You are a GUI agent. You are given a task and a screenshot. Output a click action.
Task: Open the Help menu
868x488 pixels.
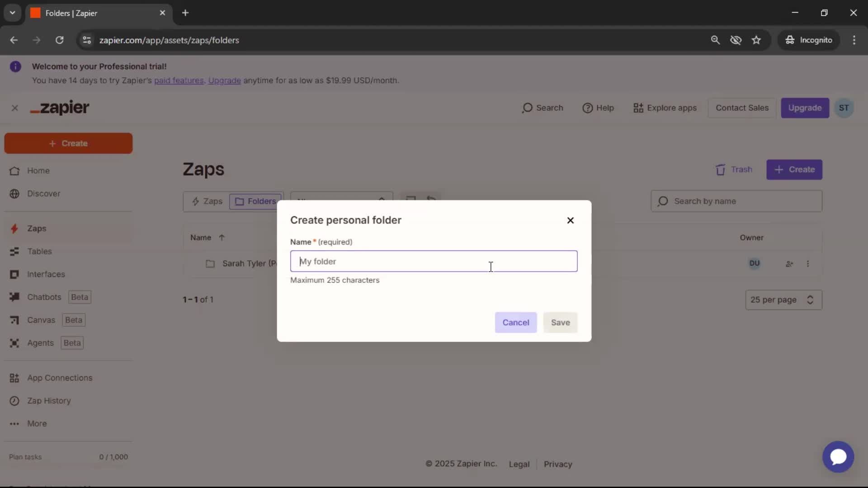(598, 108)
